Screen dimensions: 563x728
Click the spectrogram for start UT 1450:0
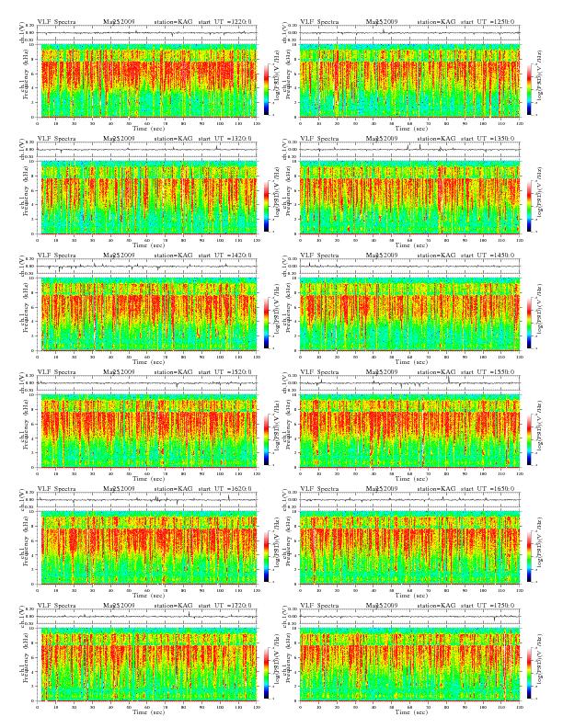click(x=410, y=314)
